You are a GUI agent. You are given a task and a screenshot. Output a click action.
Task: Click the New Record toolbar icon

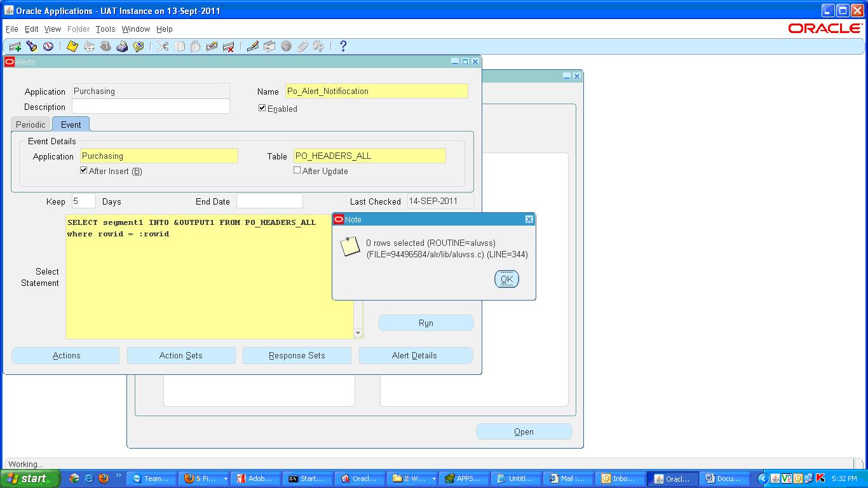pos(15,46)
